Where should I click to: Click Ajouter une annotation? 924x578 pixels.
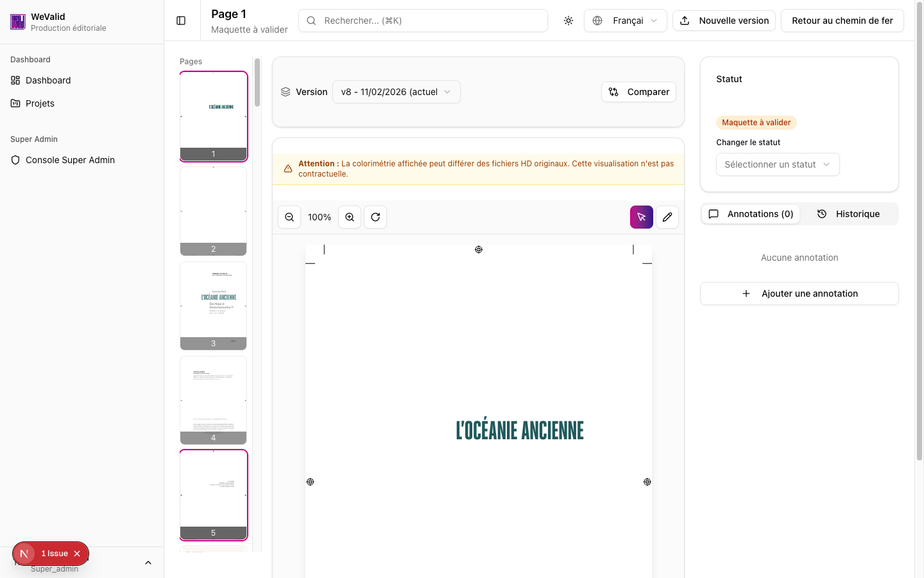(799, 293)
